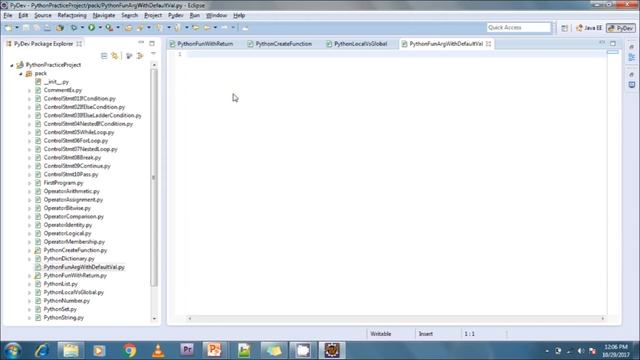The height and width of the screenshot is (360, 640).
Task: Click Collapse All in Package Explorer
Action: click(x=104, y=56)
